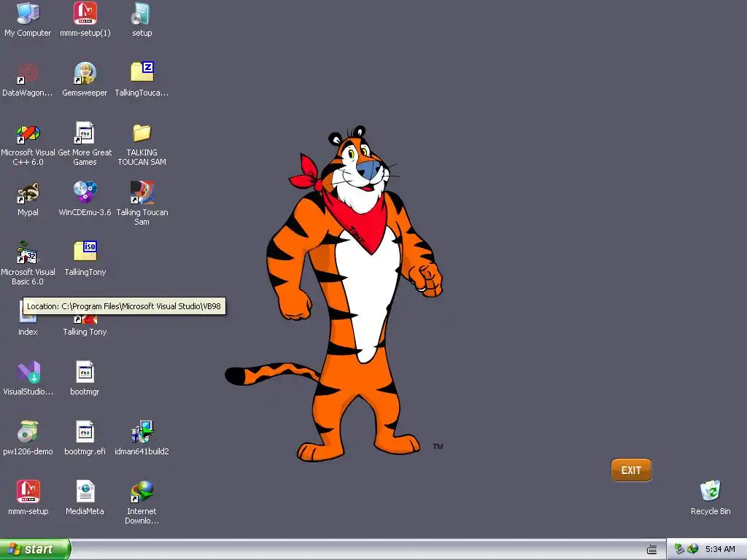Click the Safely Remove Hardware tray icon
747x560 pixels.
679,549
